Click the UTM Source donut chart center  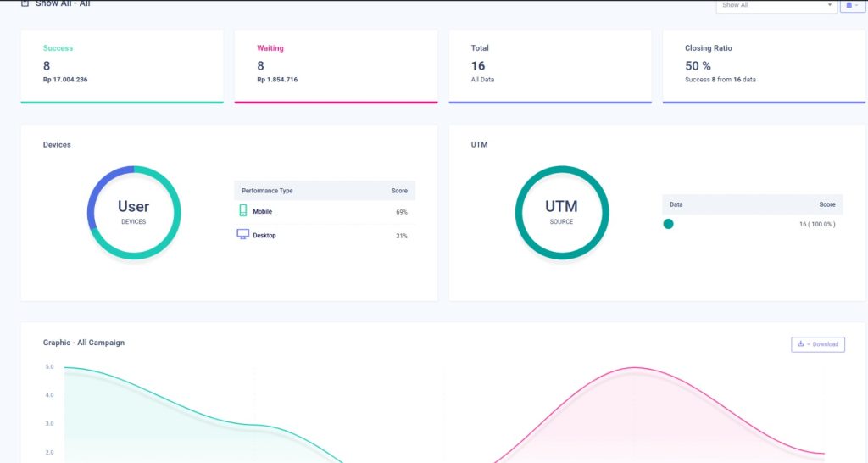[561, 212]
